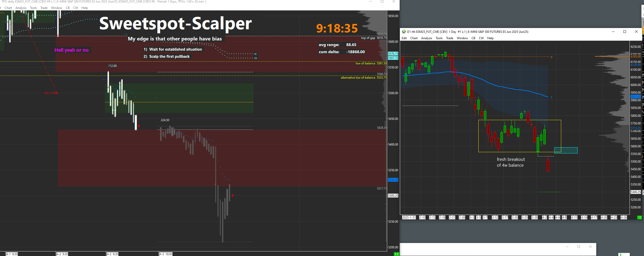Click the cyan rectangle on the D1 chart

point(566,150)
